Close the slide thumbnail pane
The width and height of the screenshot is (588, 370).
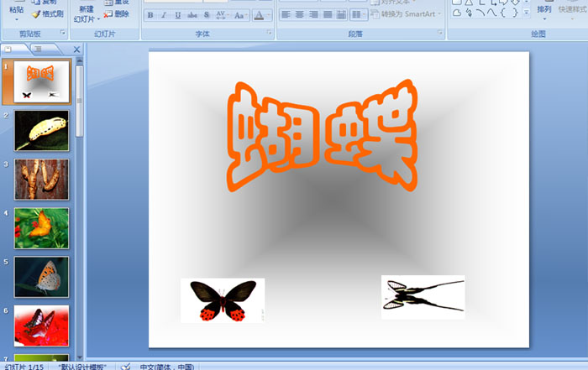[77, 50]
